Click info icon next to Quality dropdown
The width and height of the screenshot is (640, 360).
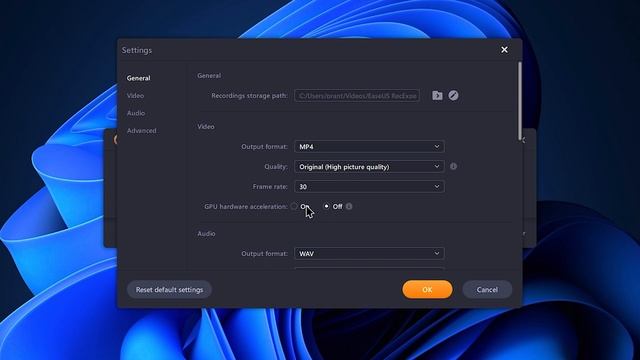[x=453, y=167]
